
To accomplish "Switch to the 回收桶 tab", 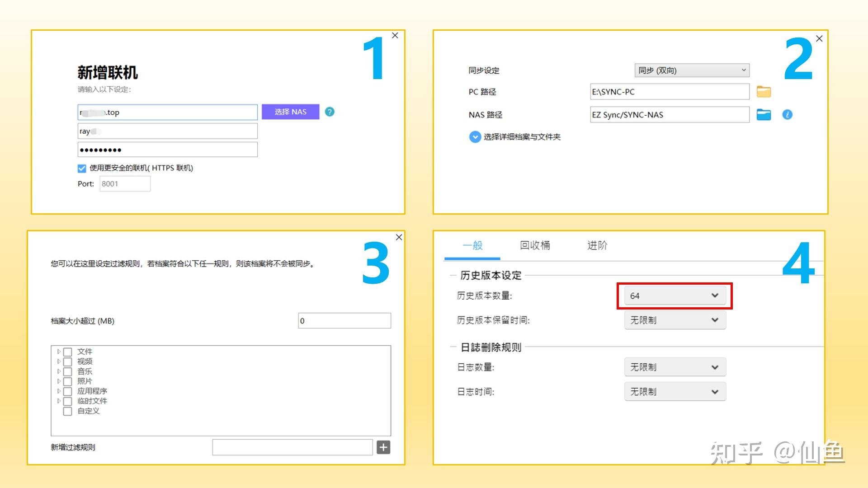I will pyautogui.click(x=535, y=245).
